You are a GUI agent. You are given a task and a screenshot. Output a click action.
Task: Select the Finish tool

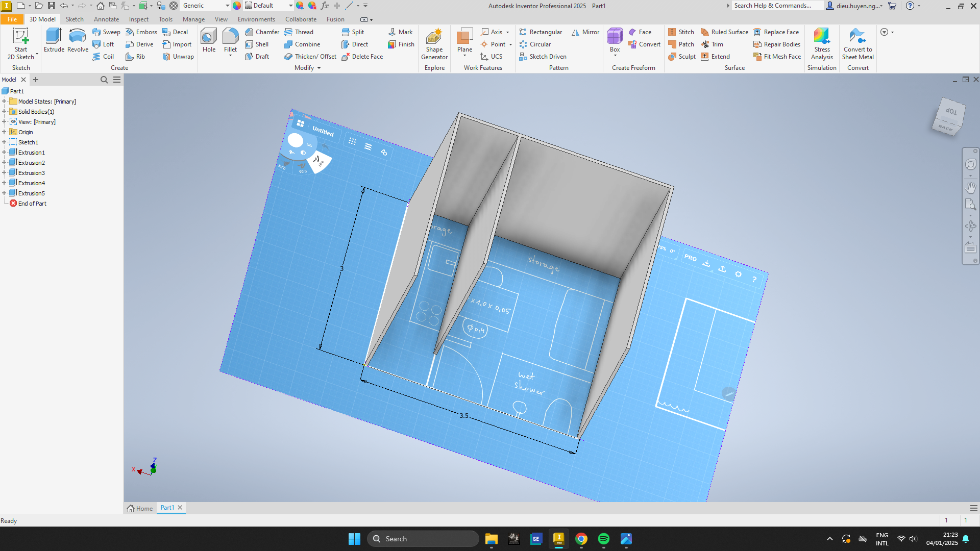point(401,44)
